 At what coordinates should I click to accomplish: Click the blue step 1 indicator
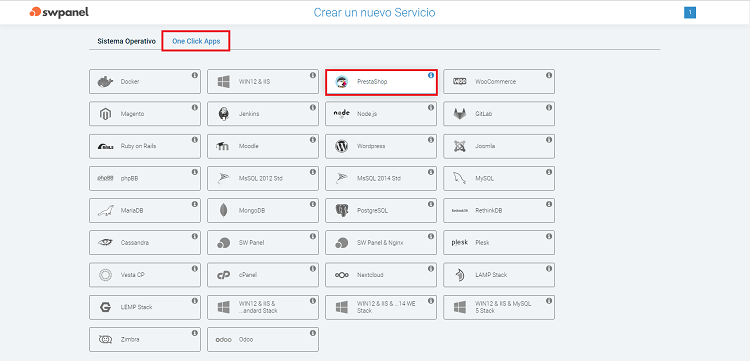690,12
